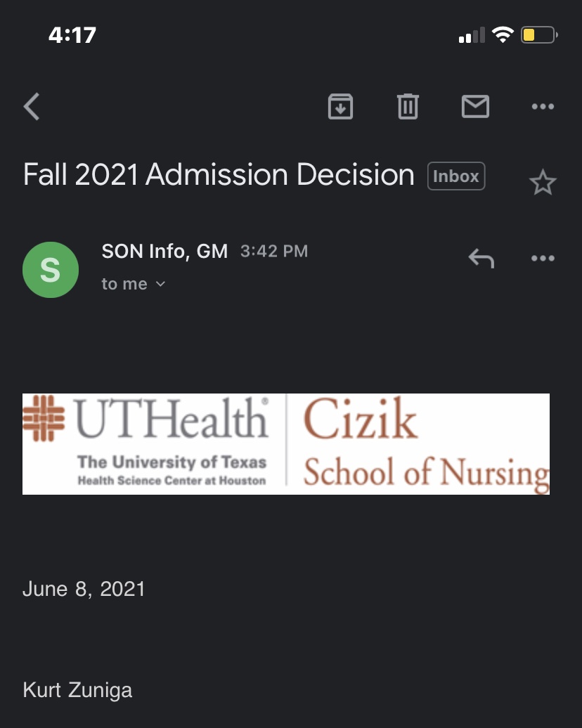582x728 pixels.
Task: Select the Inbox label tag
Action: pyautogui.click(x=456, y=176)
